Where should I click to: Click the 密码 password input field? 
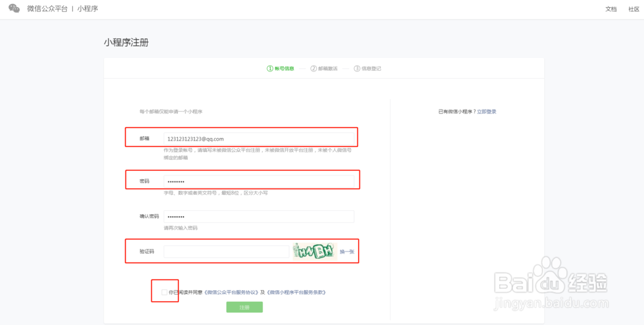click(x=259, y=181)
